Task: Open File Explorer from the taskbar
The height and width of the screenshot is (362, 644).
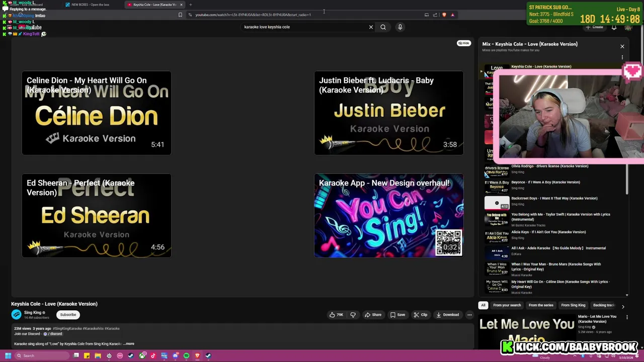Action: click(x=98, y=356)
